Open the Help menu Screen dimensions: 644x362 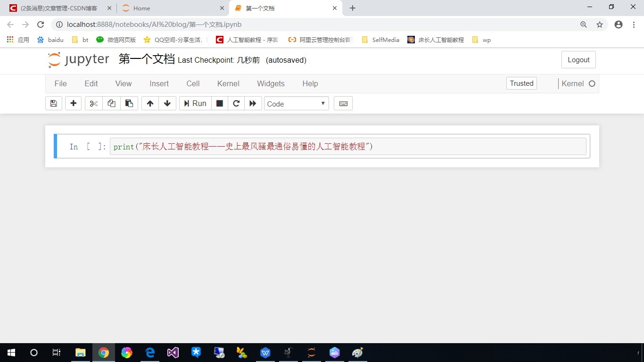310,83
